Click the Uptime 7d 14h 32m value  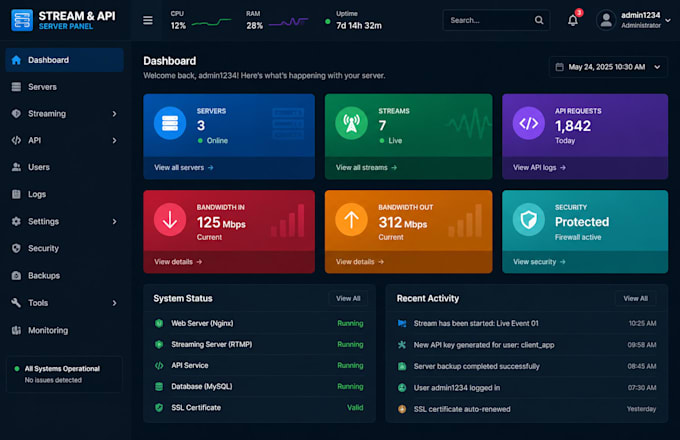click(359, 26)
